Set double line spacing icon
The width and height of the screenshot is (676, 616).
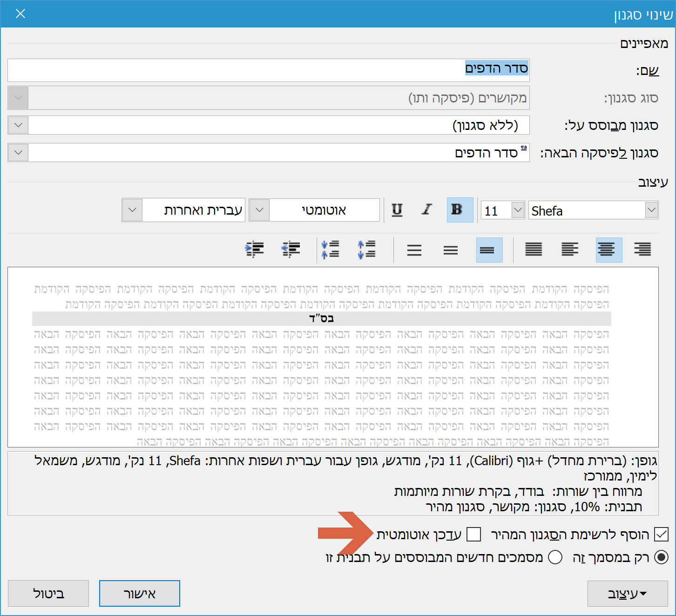(414, 250)
